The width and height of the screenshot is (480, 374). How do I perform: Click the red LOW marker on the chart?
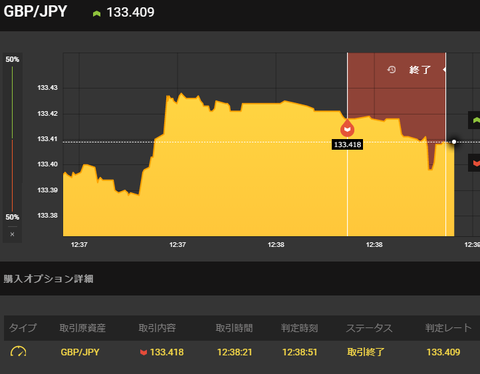[x=347, y=128]
